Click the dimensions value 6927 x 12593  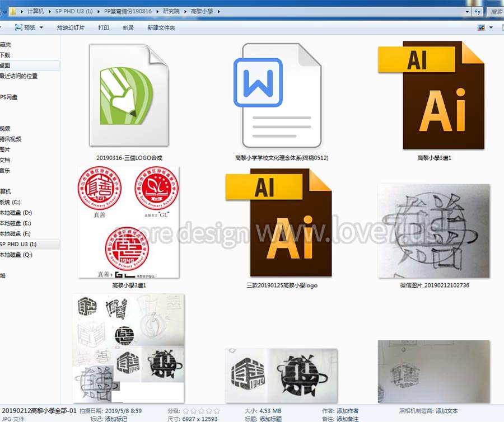pos(199,419)
